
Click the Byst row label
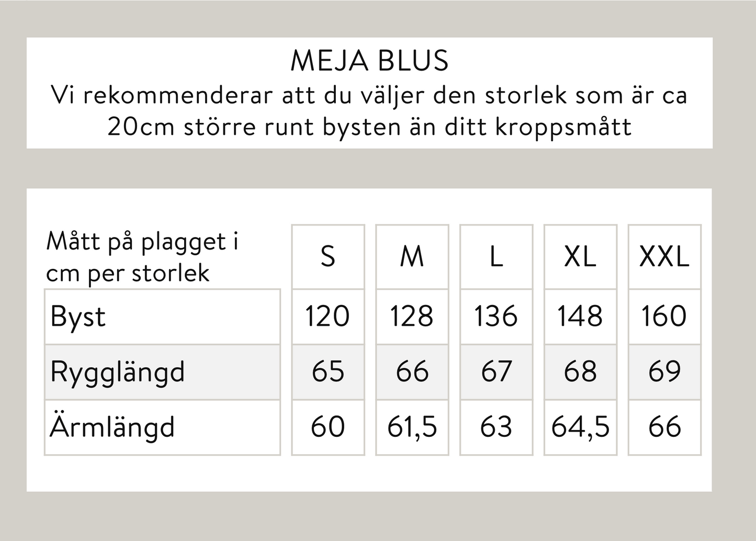coord(78,317)
